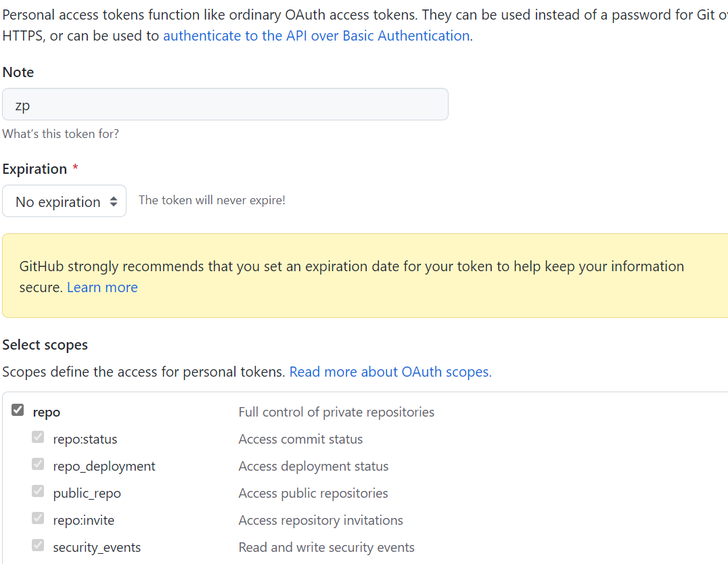Toggle the repo:status checkbox
The width and height of the screenshot is (728, 564).
(x=38, y=437)
